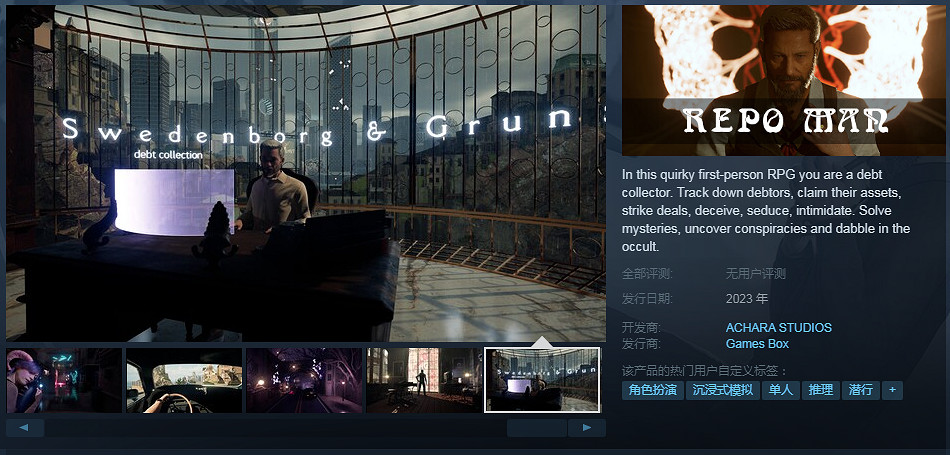Select the neon character screenshot thumbnail

point(64,380)
